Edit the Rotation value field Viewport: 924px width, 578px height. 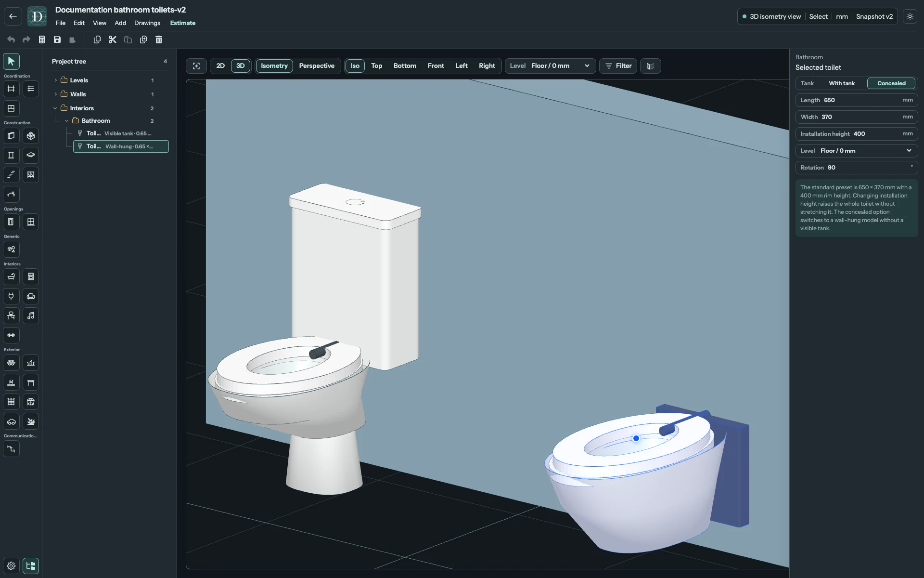tap(857, 168)
